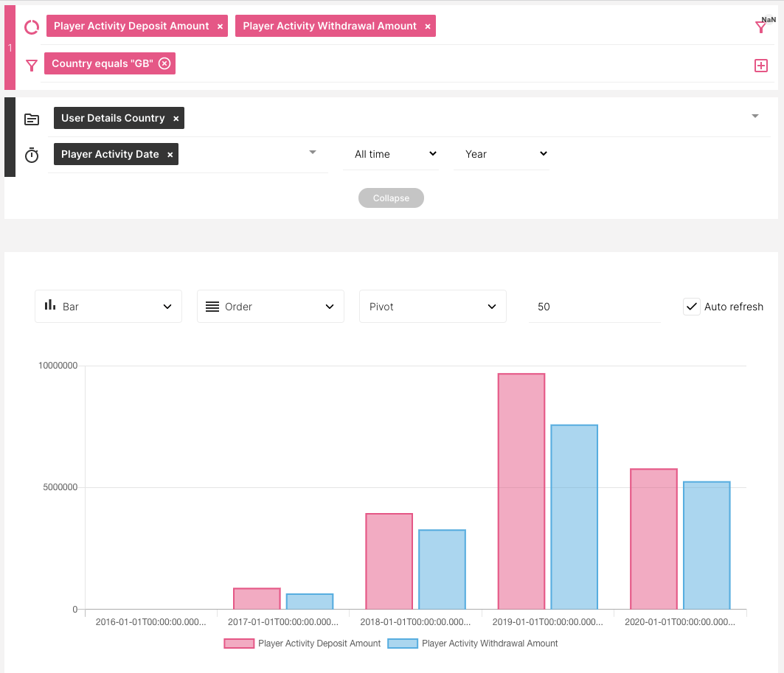The height and width of the screenshot is (673, 784).
Task: Remove Player Activity Date tag
Action: click(170, 155)
